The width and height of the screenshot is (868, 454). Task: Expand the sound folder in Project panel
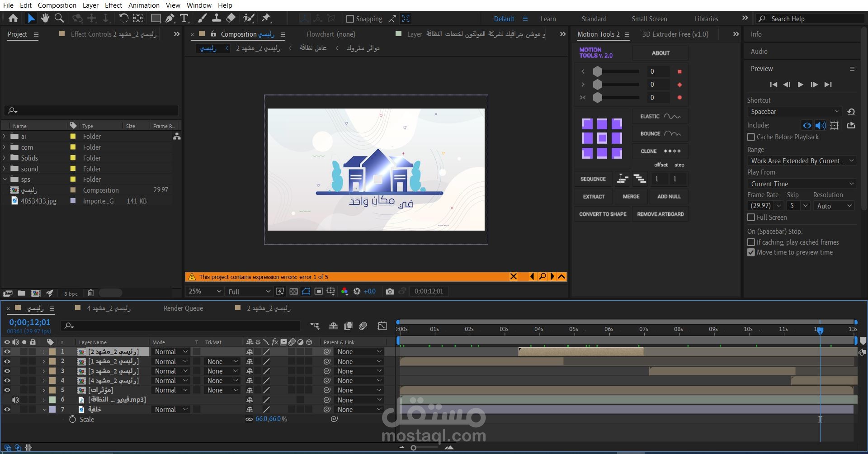point(5,169)
